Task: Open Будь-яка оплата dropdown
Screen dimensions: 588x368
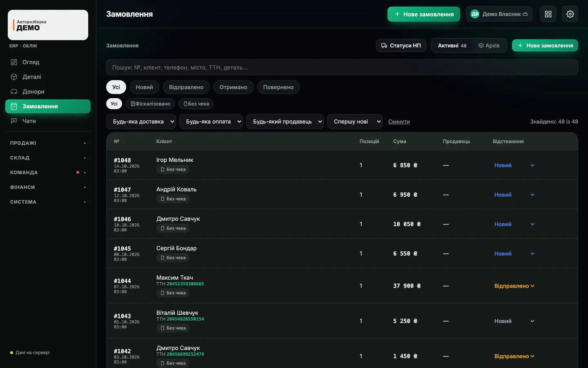Action: click(211, 121)
